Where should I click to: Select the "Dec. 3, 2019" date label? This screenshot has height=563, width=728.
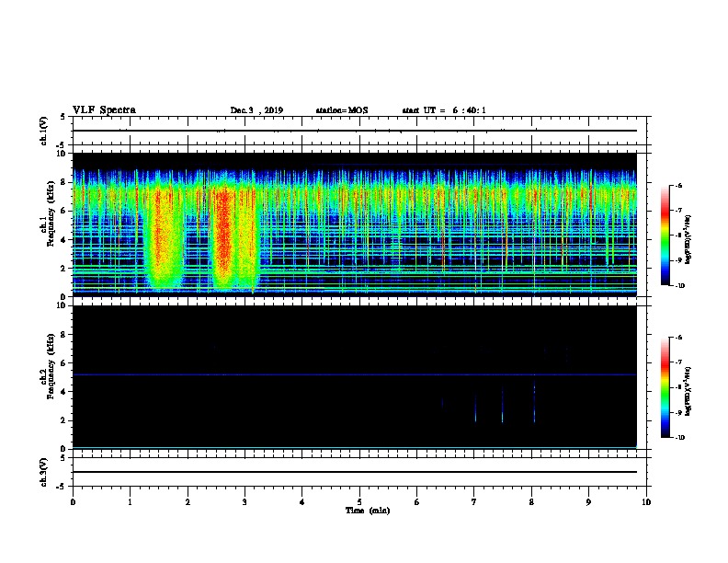pyautogui.click(x=256, y=110)
